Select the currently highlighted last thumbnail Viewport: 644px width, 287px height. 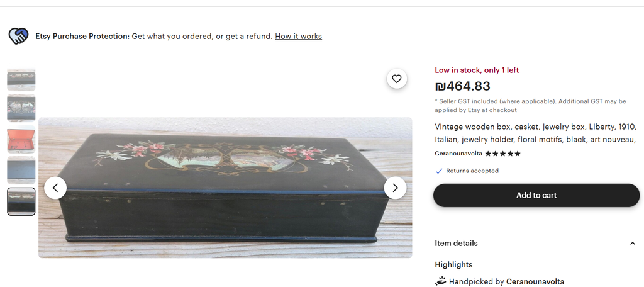tap(21, 201)
